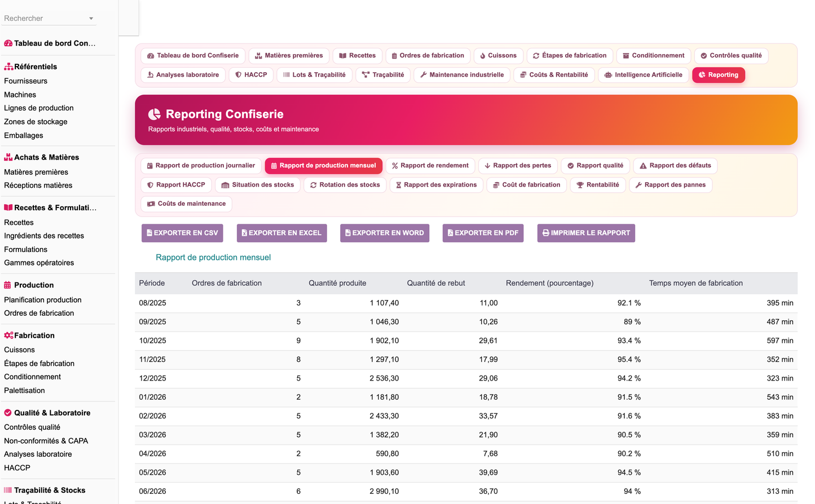Open the Cuissons flame icon tab

click(499, 56)
